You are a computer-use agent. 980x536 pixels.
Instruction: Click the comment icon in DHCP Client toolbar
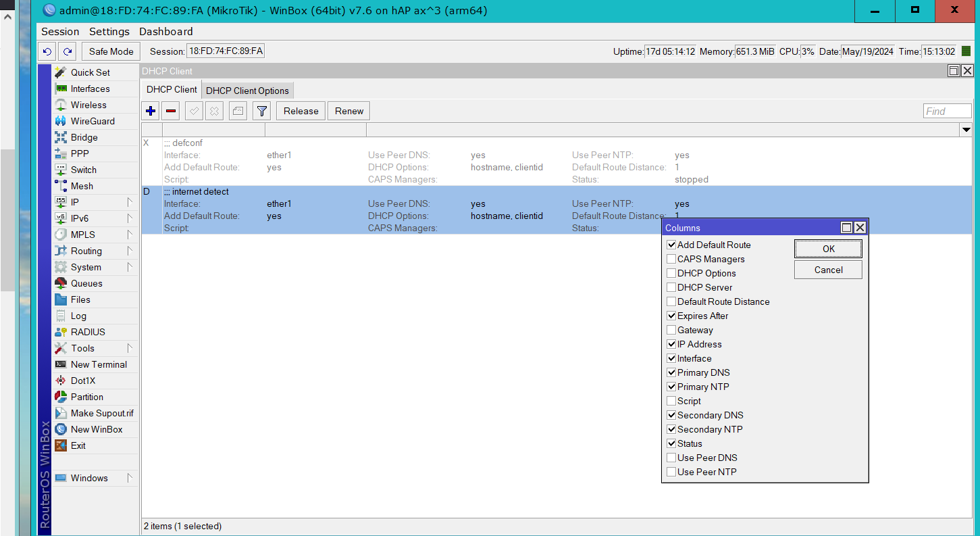tap(237, 110)
